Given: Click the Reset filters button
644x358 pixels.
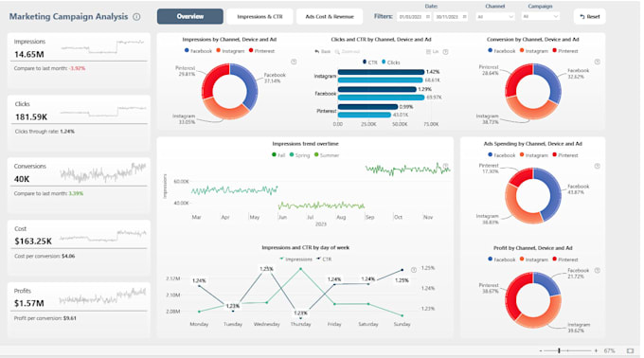Looking at the screenshot, I should [x=589, y=16].
